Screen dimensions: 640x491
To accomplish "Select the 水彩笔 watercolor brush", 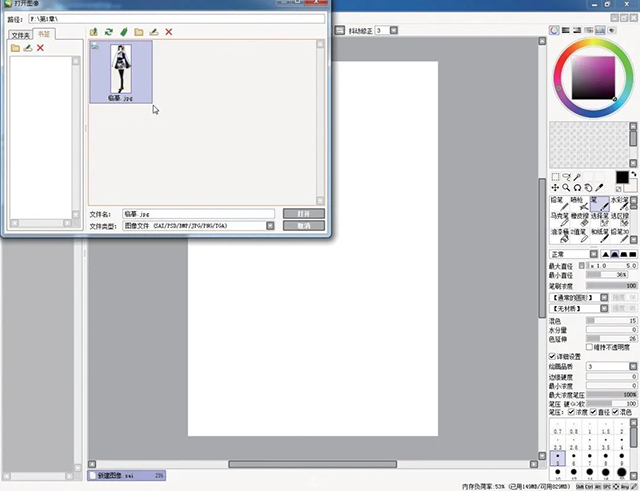I will (620, 201).
